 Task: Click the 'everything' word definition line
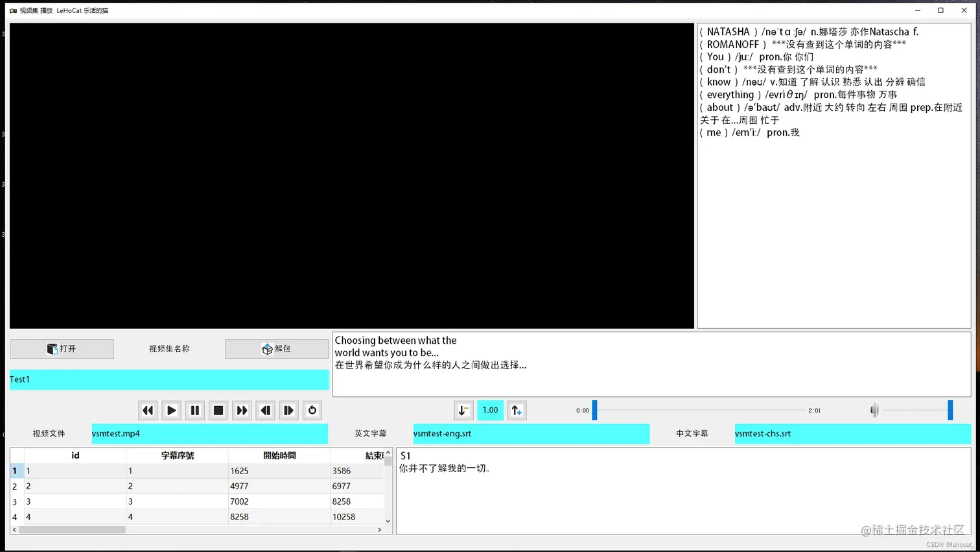pos(798,95)
